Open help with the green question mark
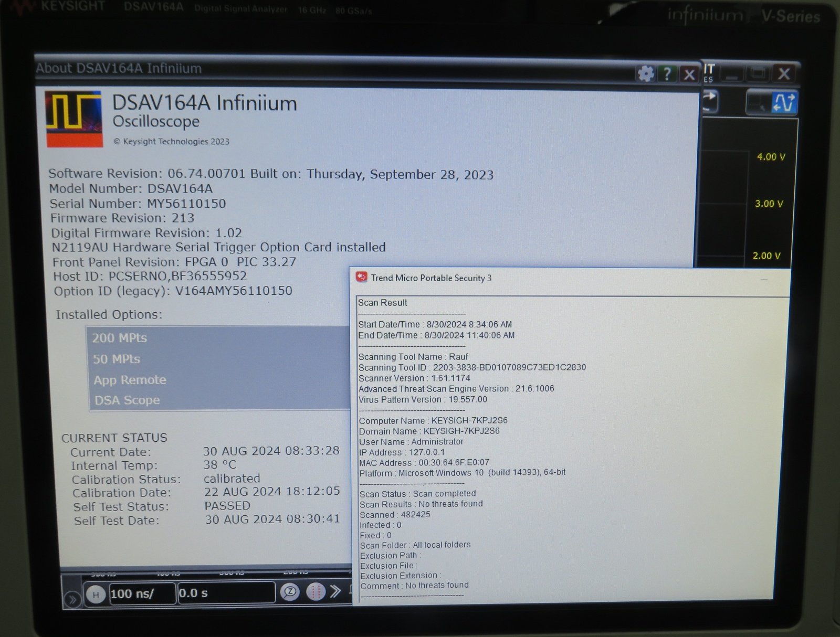840x637 pixels. pyautogui.click(x=667, y=73)
